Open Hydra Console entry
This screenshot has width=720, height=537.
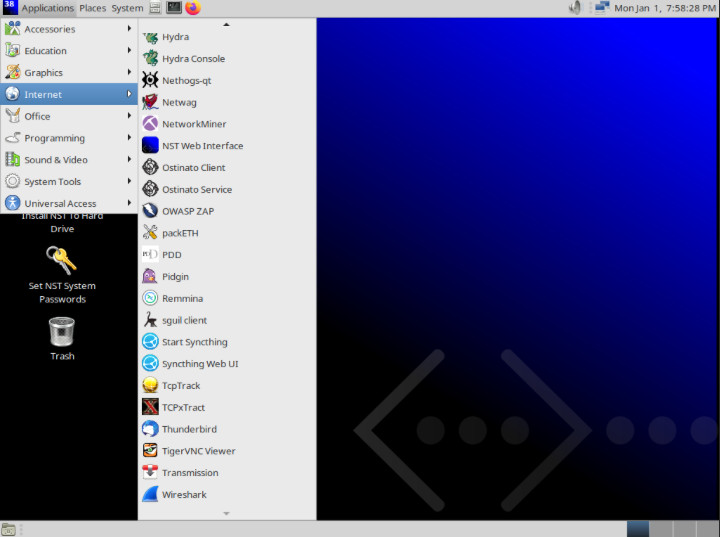227,59
